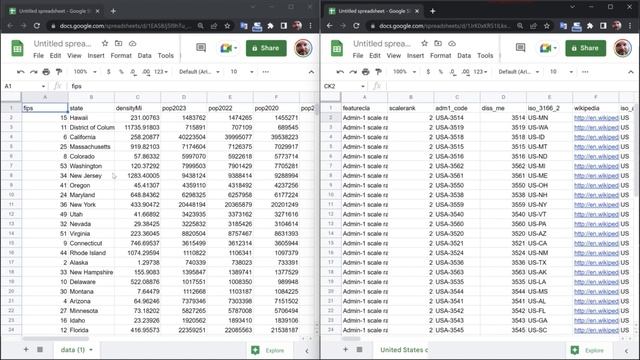Viewport: 640px width, 360px height.
Task: Star the right window spreadsheet
Action: 424,43
